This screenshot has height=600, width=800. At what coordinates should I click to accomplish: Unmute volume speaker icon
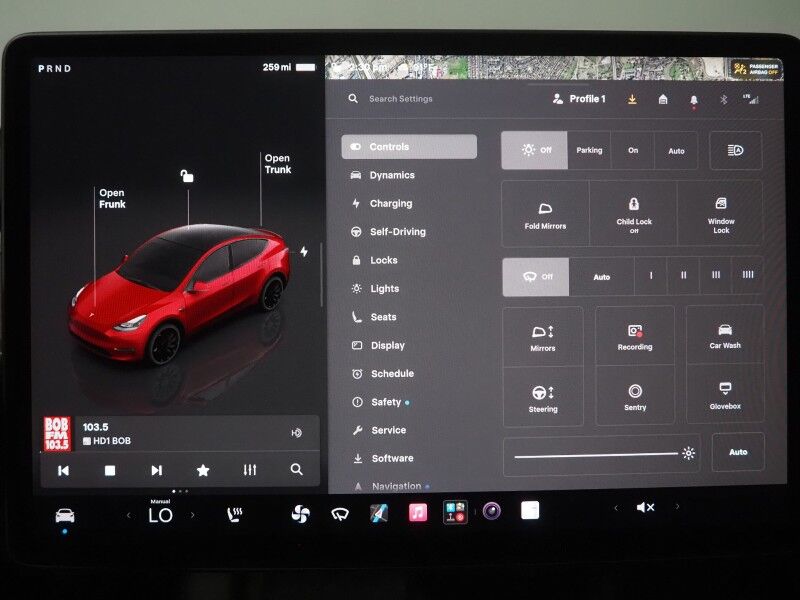point(645,507)
